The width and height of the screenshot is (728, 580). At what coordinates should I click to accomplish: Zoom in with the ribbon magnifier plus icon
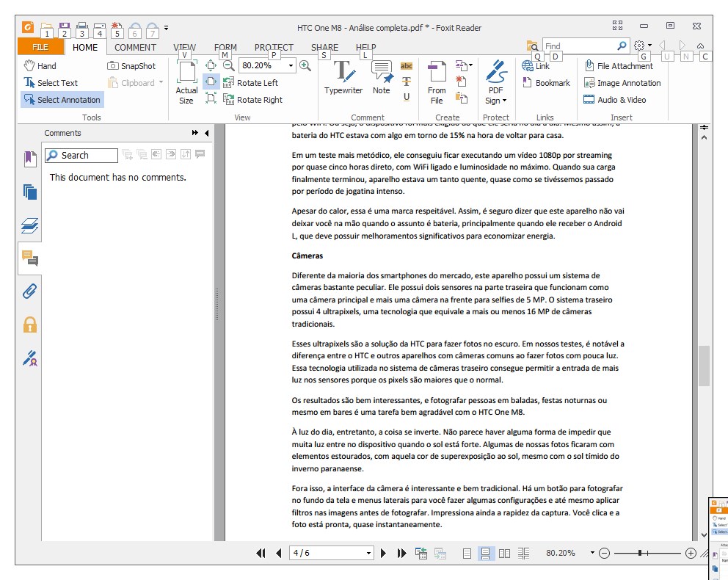tap(305, 65)
